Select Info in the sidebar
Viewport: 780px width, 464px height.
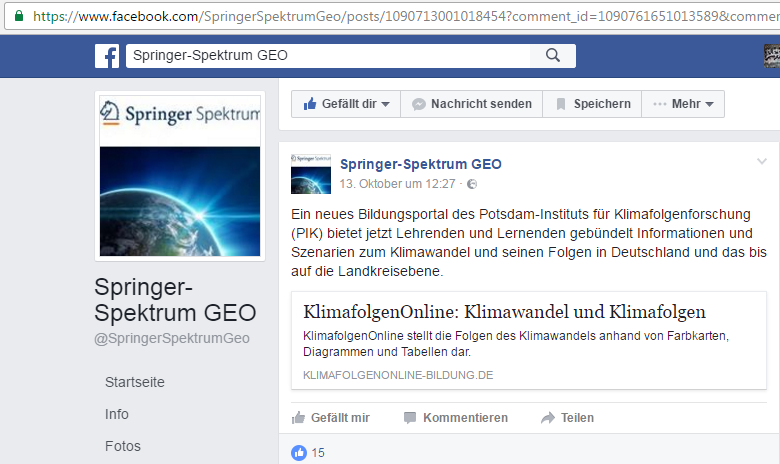click(117, 414)
